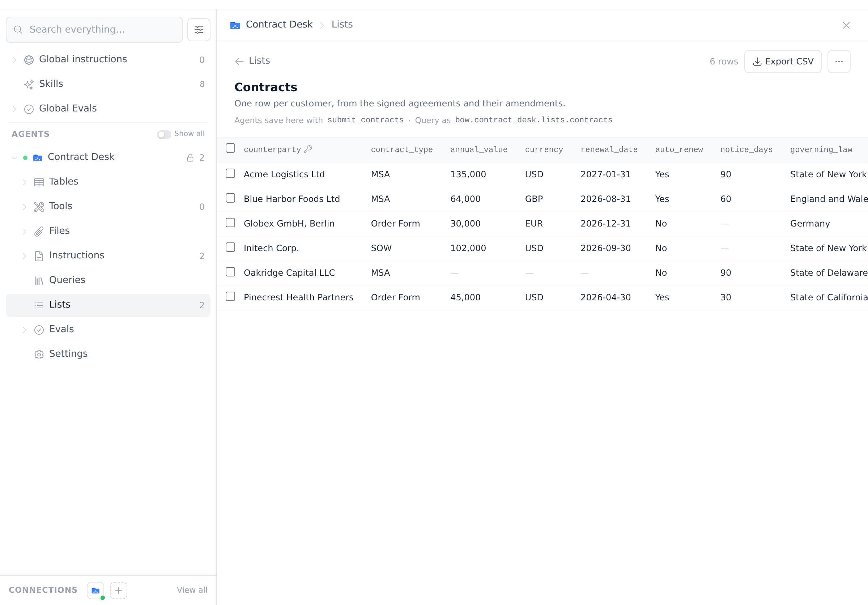
Task: Click the Files paperclip icon
Action: [39, 231]
